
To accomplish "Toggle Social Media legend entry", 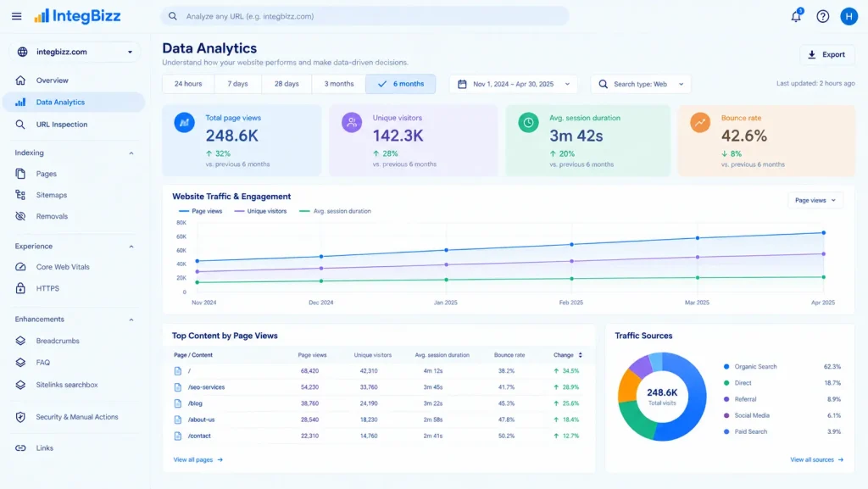I will [x=746, y=415].
